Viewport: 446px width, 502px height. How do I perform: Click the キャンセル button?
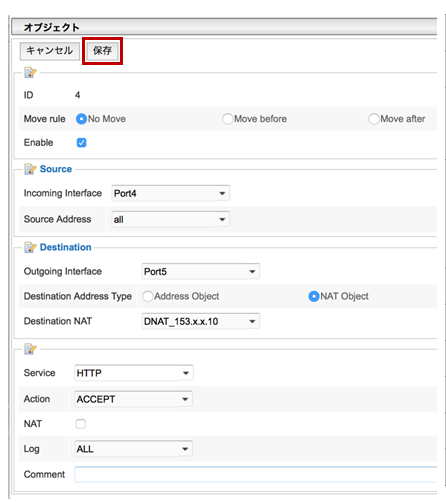[x=50, y=51]
